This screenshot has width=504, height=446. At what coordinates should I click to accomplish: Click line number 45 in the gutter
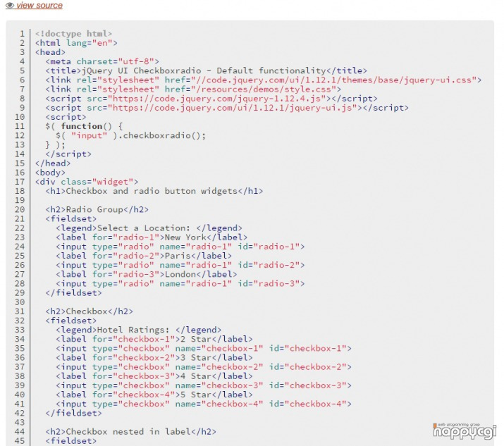coord(20,441)
